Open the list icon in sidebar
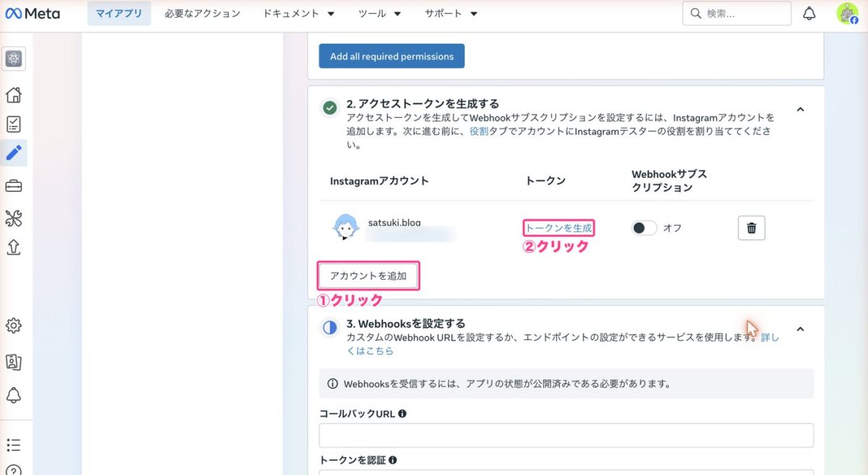This screenshot has width=868, height=475. 14,445
